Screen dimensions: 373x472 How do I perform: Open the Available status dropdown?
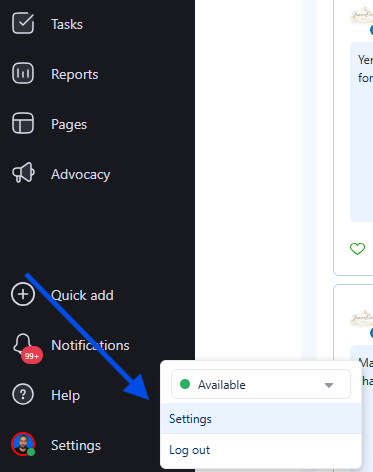click(x=261, y=384)
